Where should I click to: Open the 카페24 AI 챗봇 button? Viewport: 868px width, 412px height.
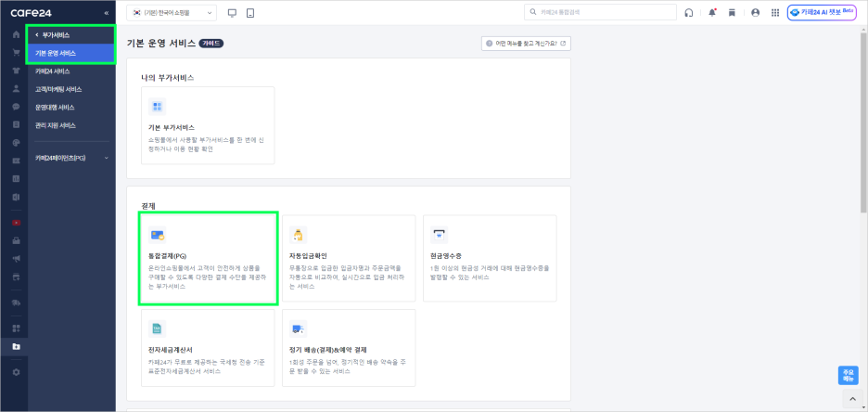pyautogui.click(x=822, y=13)
